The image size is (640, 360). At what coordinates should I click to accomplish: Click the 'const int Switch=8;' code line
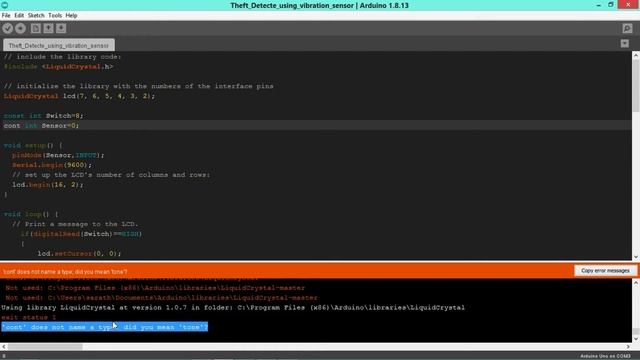[x=43, y=116]
